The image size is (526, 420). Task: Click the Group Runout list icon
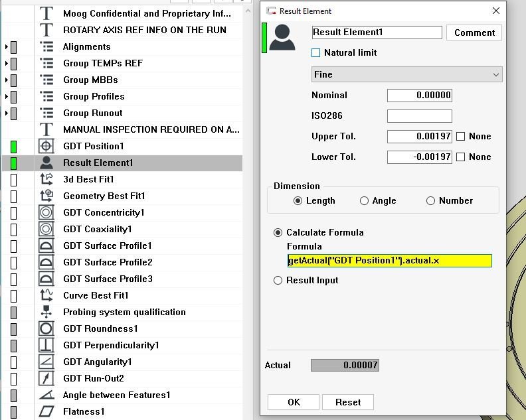coord(46,113)
